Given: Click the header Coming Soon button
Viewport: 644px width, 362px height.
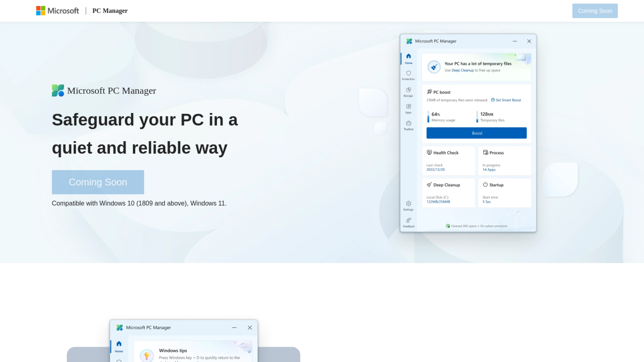Looking at the screenshot, I should [595, 11].
